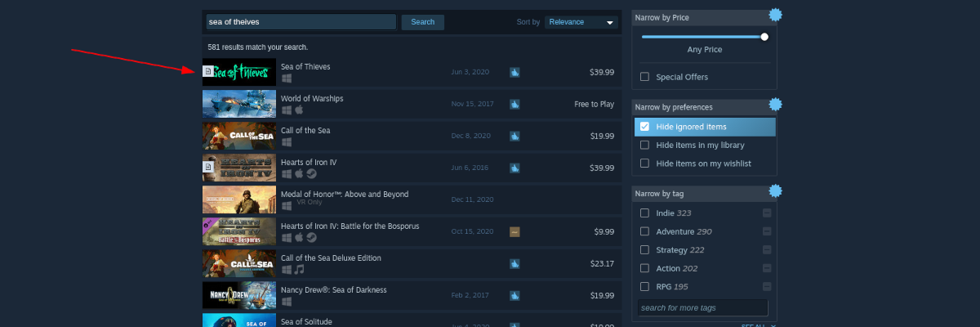Viewport: 980px width, 327px height.
Task: Click the review thumb icon for Hearts of Iron IV
Action: pos(514,168)
